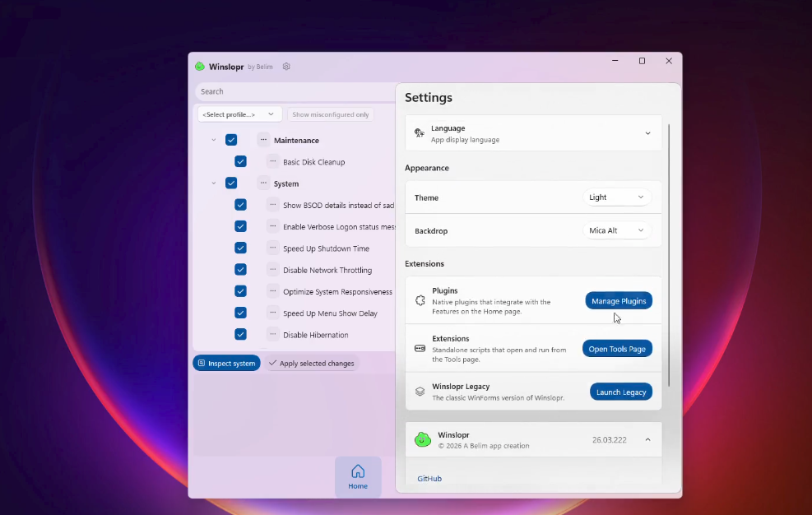Screen dimensions: 812x515
Task: Click the settings gear icon in title bar
Action: point(286,67)
